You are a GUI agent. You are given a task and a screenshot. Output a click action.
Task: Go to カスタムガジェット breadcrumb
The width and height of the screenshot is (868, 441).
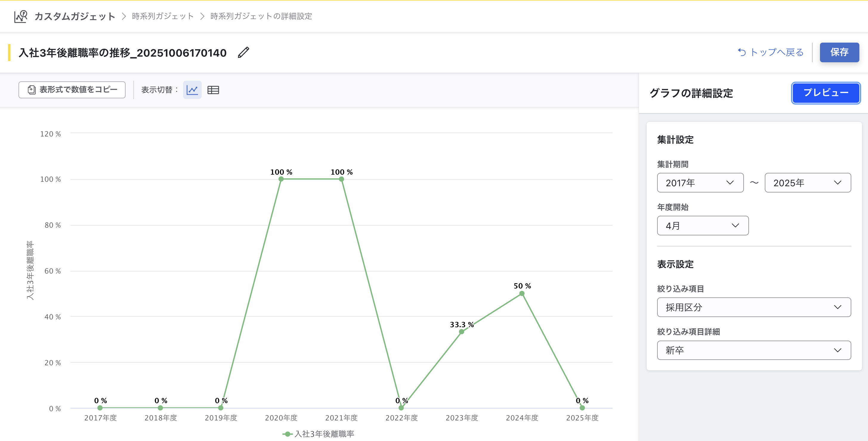(75, 16)
